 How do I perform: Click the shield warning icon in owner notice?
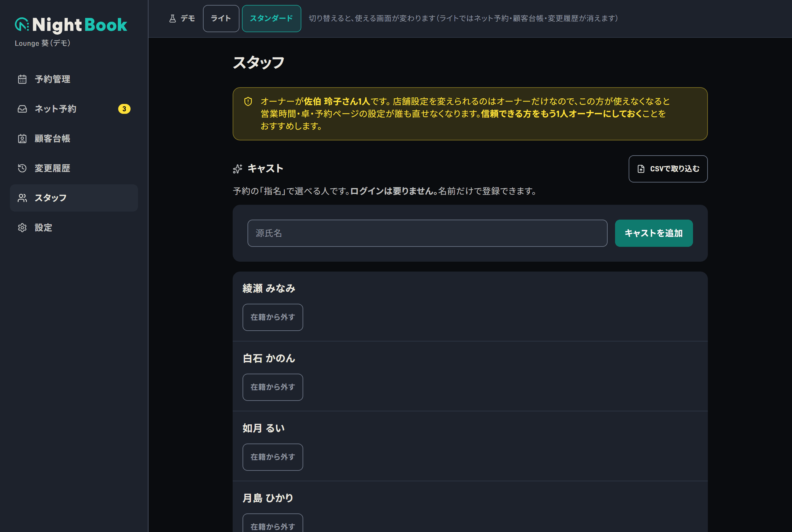(x=248, y=101)
